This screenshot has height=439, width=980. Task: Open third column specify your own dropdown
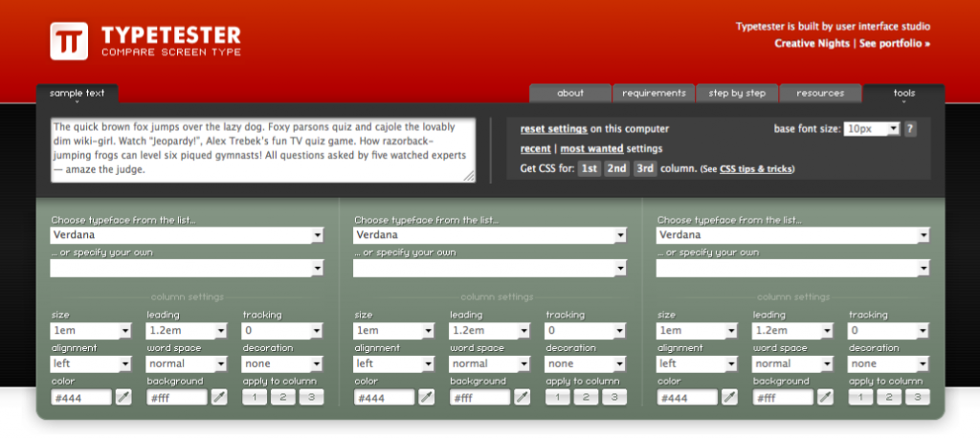[x=793, y=269]
